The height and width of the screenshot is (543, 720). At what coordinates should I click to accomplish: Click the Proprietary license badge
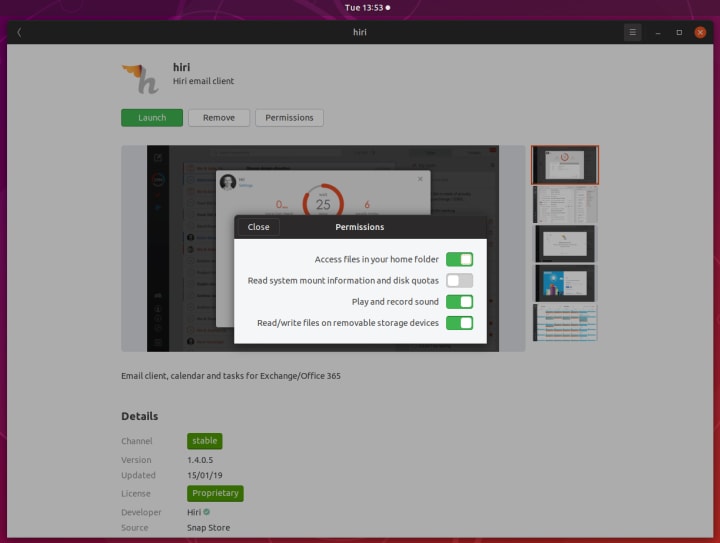[x=215, y=493]
